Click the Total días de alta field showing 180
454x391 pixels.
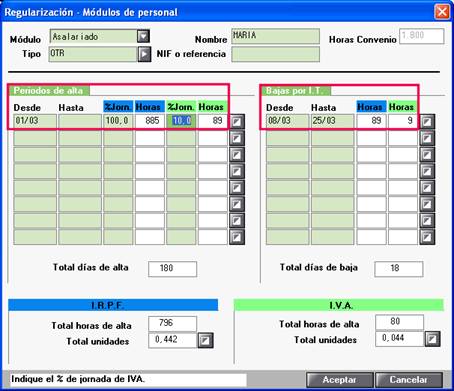tap(172, 269)
